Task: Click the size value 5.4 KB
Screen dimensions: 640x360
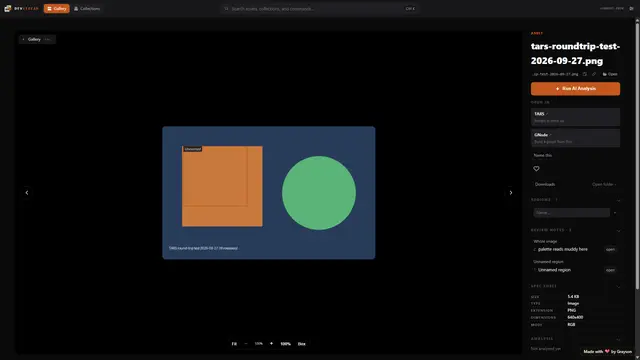Action: point(573,297)
